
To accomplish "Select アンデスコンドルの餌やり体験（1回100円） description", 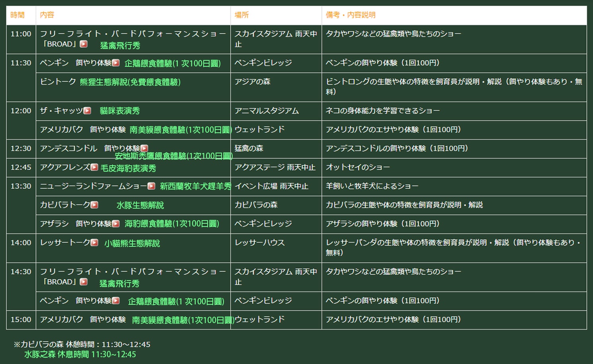I will (397, 149).
